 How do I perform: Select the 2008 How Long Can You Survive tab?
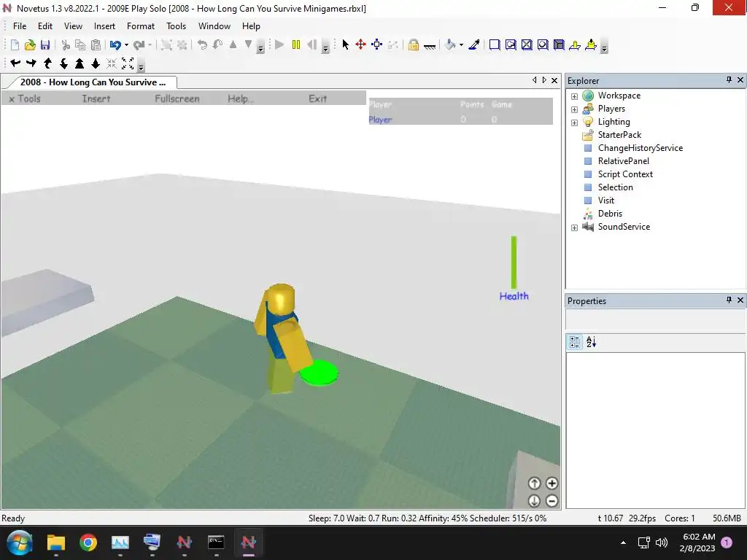click(x=93, y=82)
